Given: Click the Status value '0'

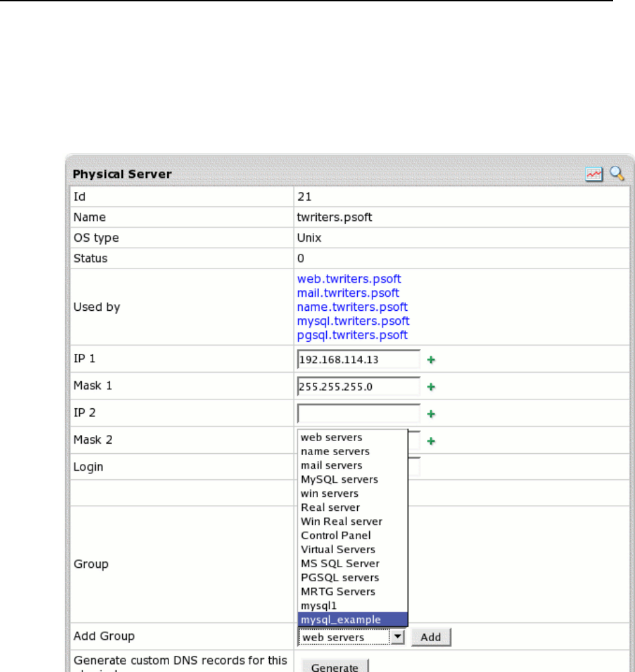Looking at the screenshot, I should coord(301,258).
